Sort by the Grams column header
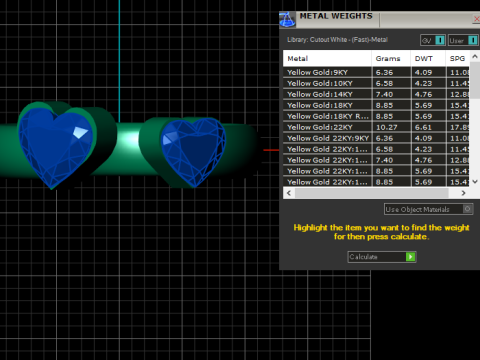 [391, 59]
